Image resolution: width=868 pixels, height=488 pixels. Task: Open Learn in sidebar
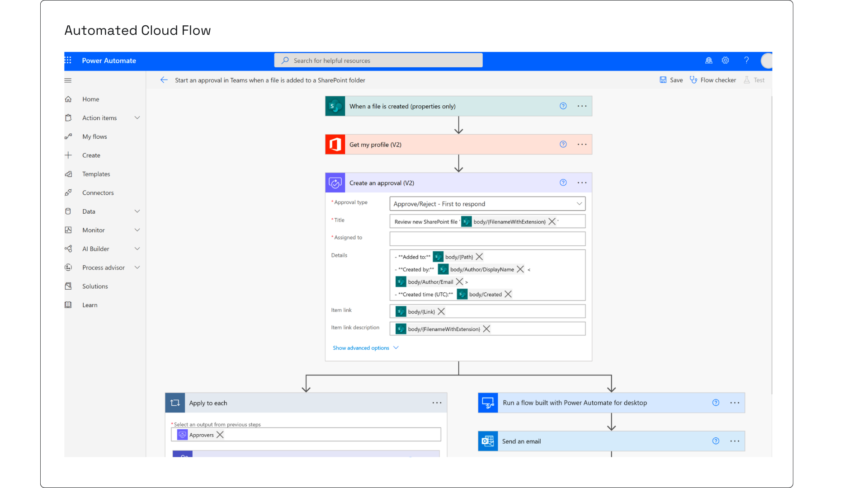tap(90, 305)
